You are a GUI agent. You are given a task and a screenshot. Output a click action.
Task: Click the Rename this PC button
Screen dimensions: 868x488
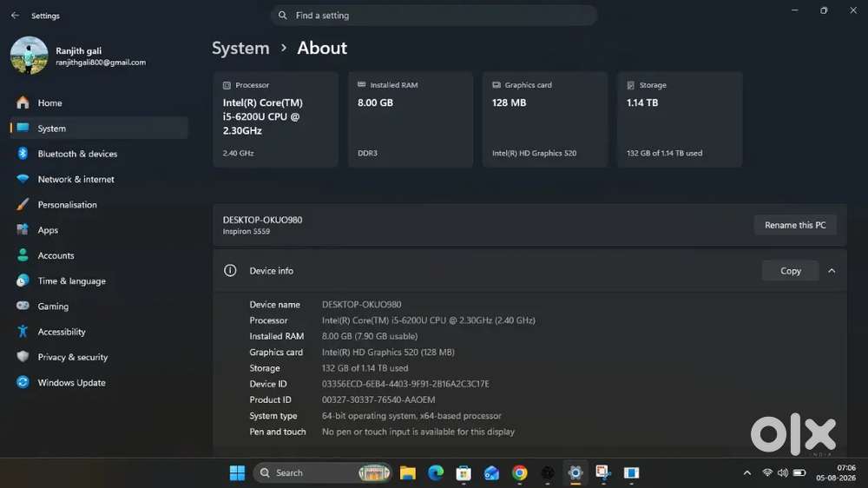coord(795,225)
